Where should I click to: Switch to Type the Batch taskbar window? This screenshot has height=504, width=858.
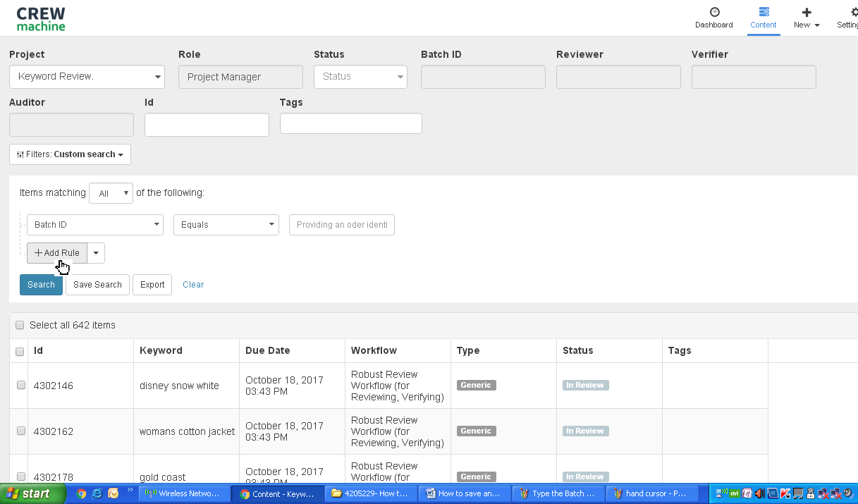(x=560, y=493)
